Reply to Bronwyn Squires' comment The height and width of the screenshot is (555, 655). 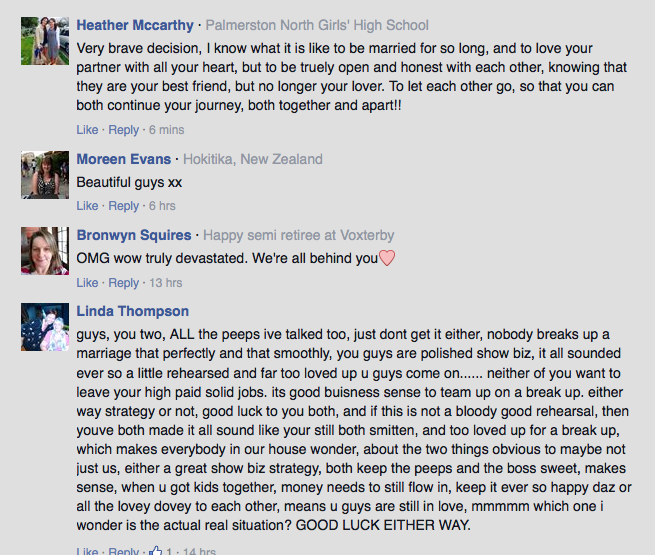pos(123,283)
